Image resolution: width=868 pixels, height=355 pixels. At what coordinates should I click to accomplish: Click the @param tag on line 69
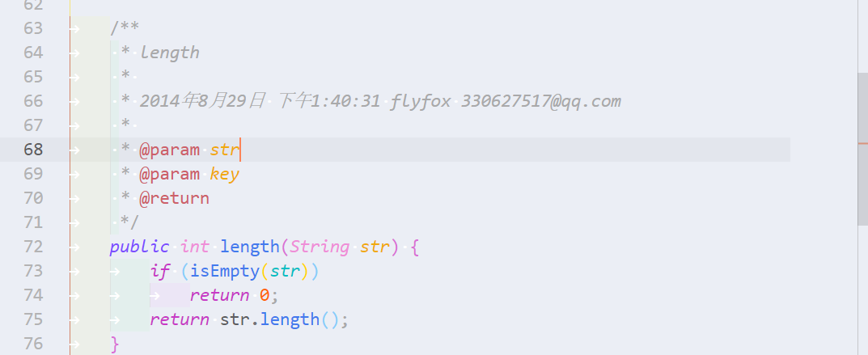click(169, 174)
